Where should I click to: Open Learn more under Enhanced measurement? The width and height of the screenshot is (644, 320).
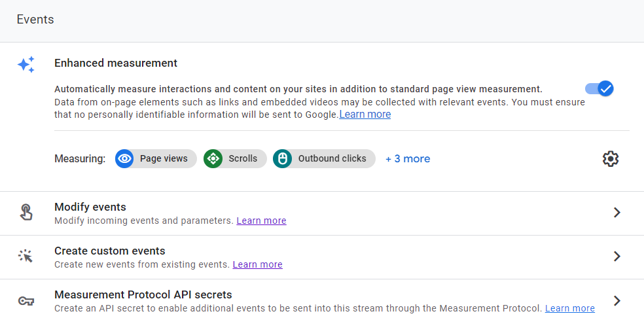365,115
